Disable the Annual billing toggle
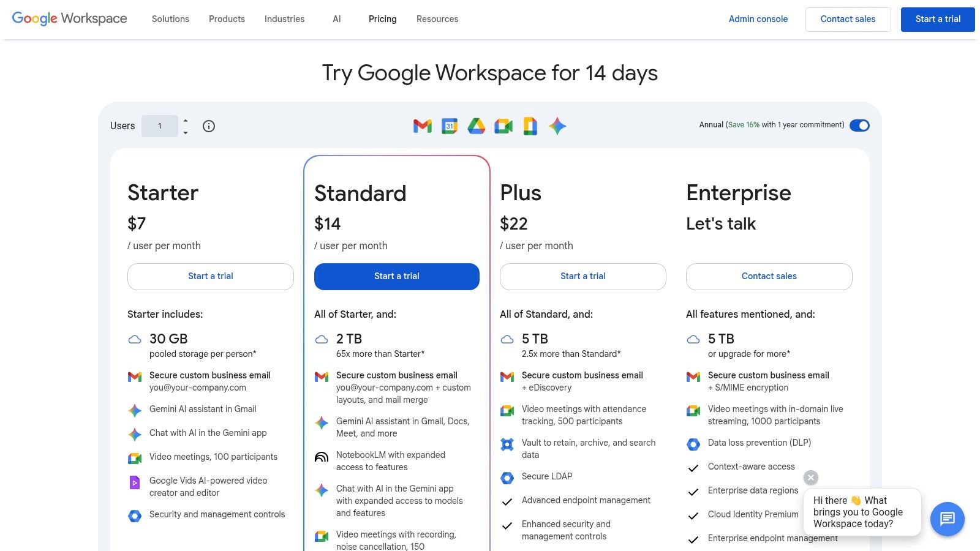The width and height of the screenshot is (980, 551). (860, 126)
